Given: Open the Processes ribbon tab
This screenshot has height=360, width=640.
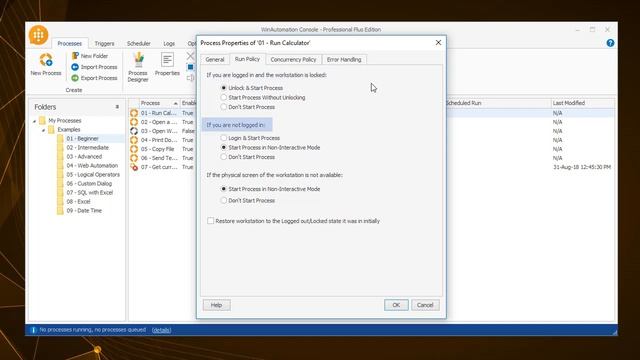Looking at the screenshot, I should (69, 43).
